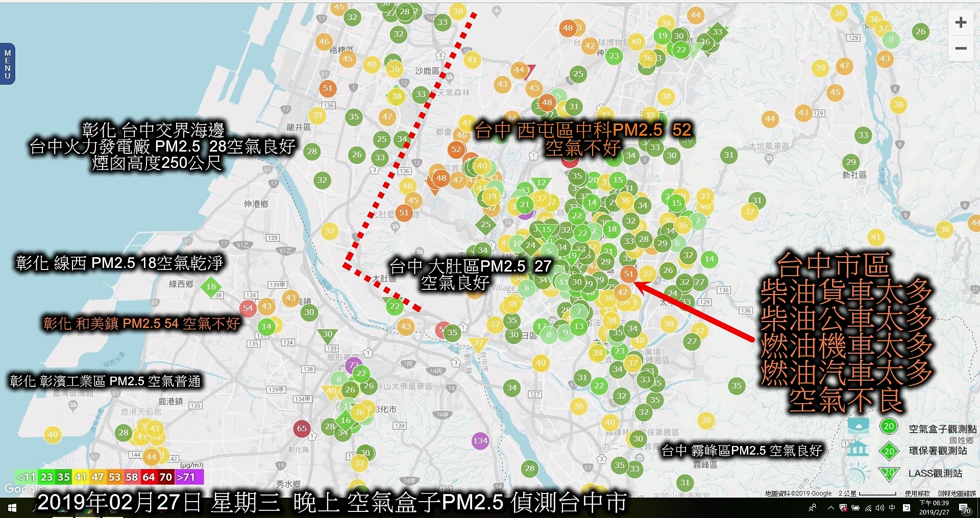Click the orange 53 legend swatch
The width and height of the screenshot is (980, 518).
[x=115, y=477]
